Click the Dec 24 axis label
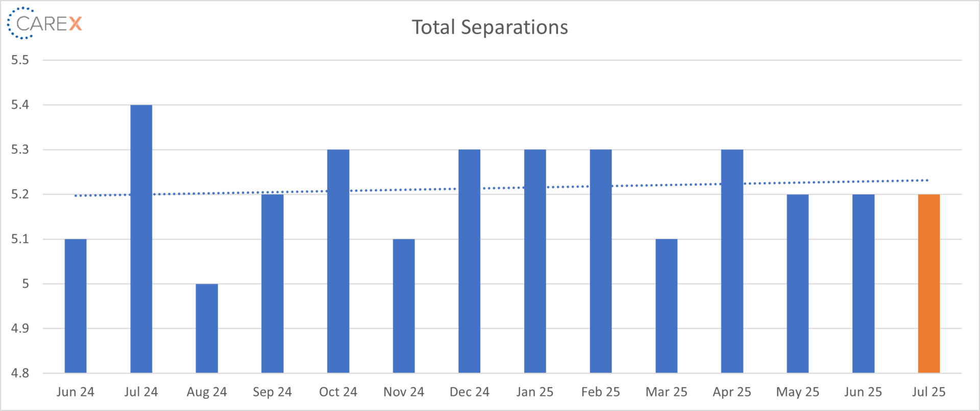 tap(469, 392)
